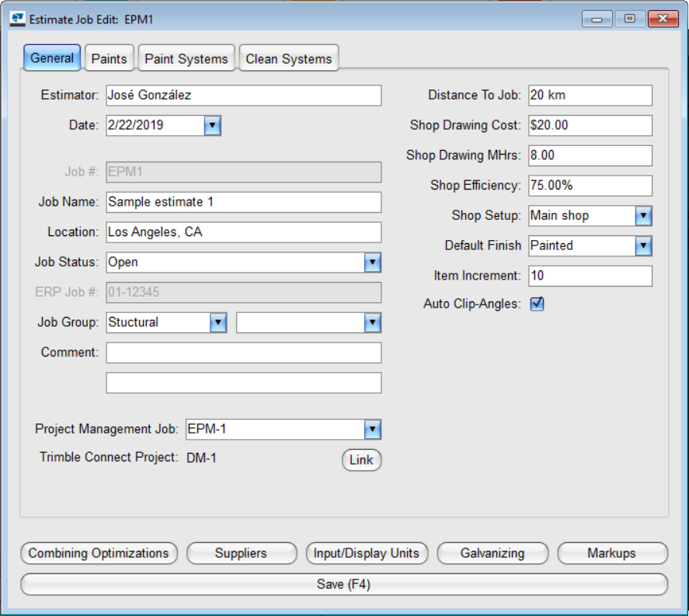The height and width of the screenshot is (616, 689).
Task: Open the Job Group Structural dropdown
Action: coord(218,322)
